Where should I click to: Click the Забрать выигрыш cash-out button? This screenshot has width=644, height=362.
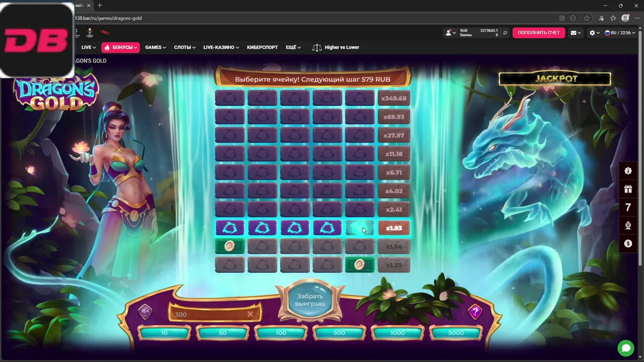click(x=310, y=300)
